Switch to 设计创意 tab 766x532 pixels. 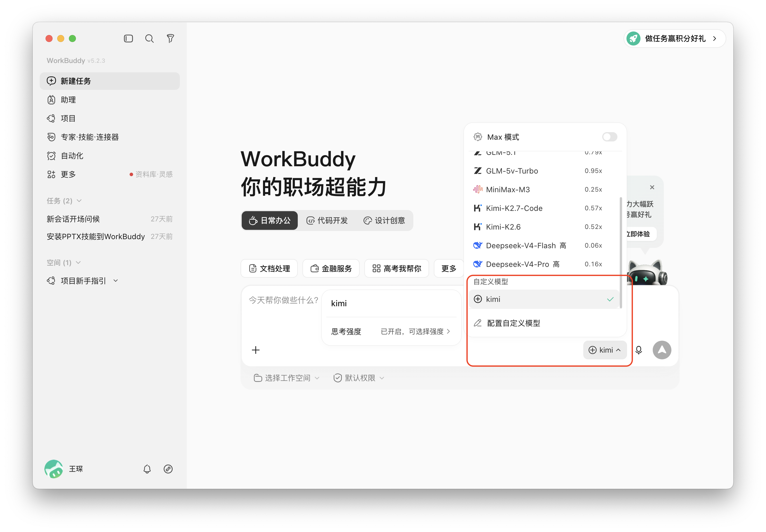pyautogui.click(x=384, y=221)
